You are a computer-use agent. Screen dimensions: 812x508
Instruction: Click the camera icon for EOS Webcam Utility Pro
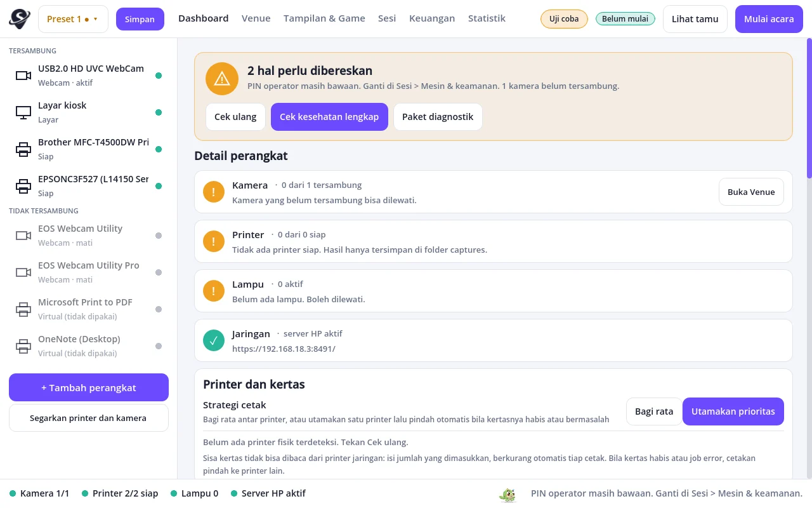pyautogui.click(x=23, y=272)
